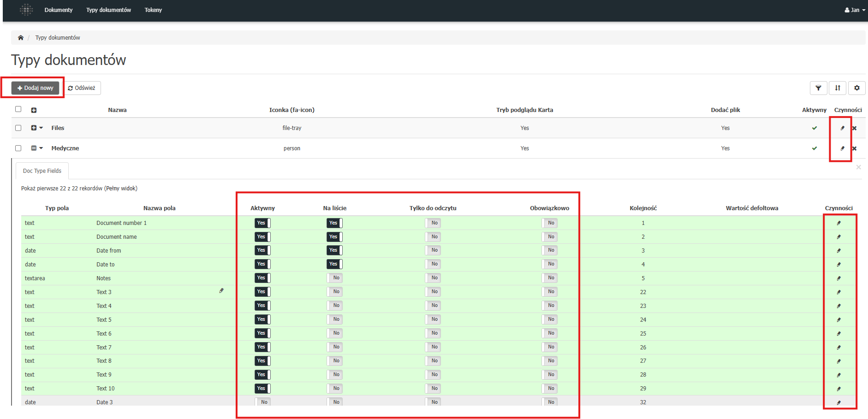Go to Tokeny in top navigation
868x419 pixels.
153,10
